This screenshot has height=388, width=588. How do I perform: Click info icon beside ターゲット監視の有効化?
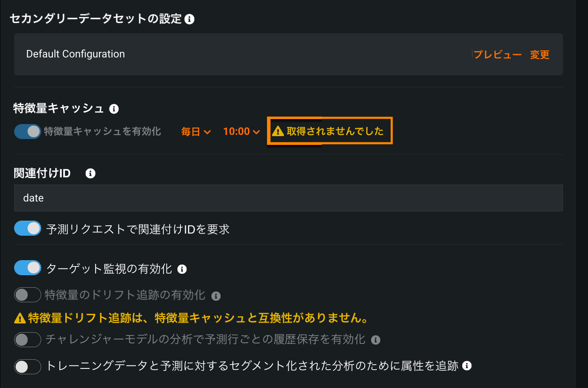coord(182,269)
